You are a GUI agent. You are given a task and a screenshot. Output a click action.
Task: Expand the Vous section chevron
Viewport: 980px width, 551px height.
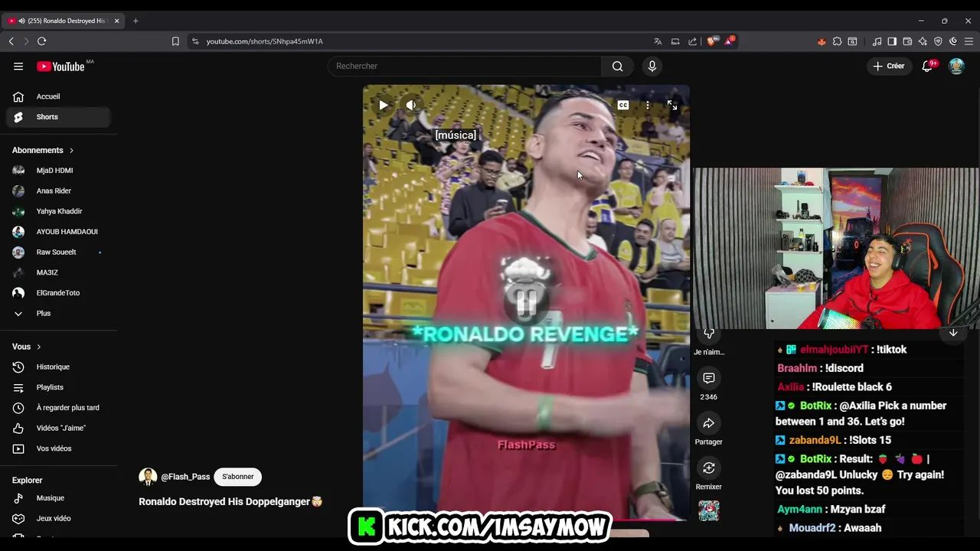[39, 347]
